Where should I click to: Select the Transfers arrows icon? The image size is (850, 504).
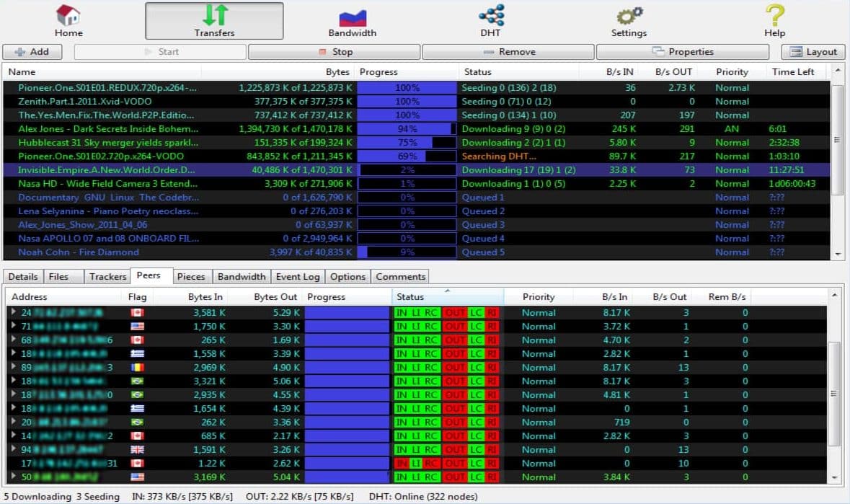[214, 16]
